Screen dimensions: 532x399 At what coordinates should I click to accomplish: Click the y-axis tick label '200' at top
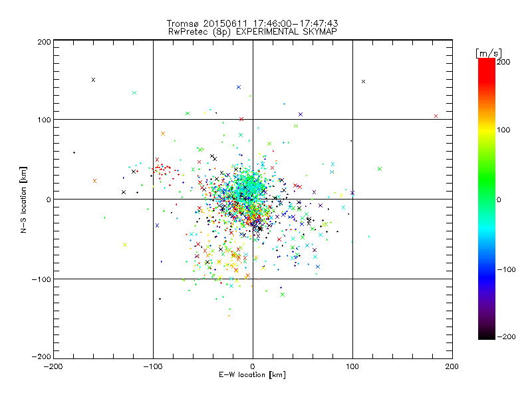(x=45, y=42)
